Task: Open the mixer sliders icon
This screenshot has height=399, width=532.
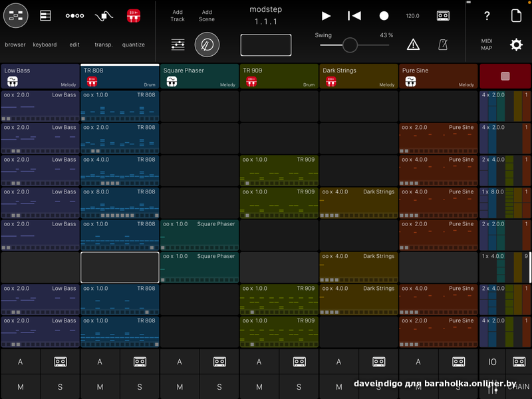Action: point(178,45)
